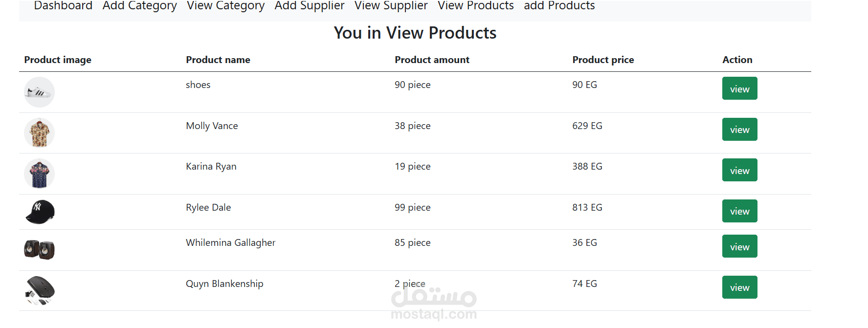The width and height of the screenshot is (868, 328).
Task: Go to Add Category page
Action: [139, 6]
